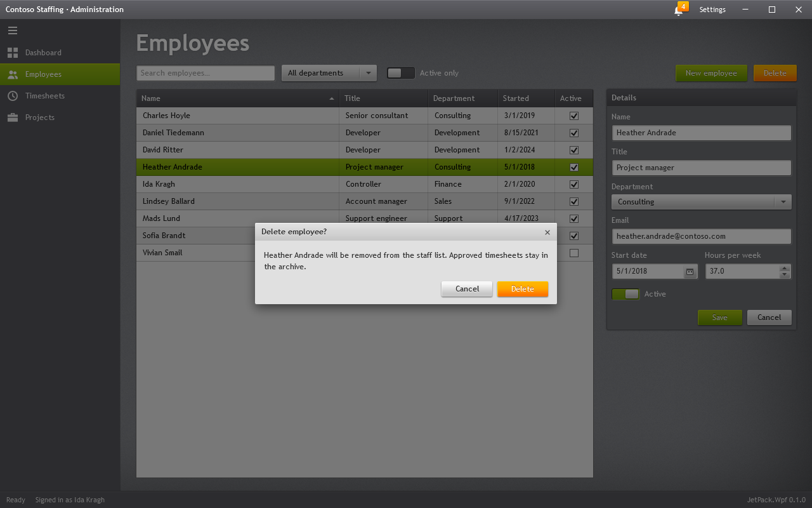Open Settings in the title bar
Screen dimensions: 812x508
point(712,10)
